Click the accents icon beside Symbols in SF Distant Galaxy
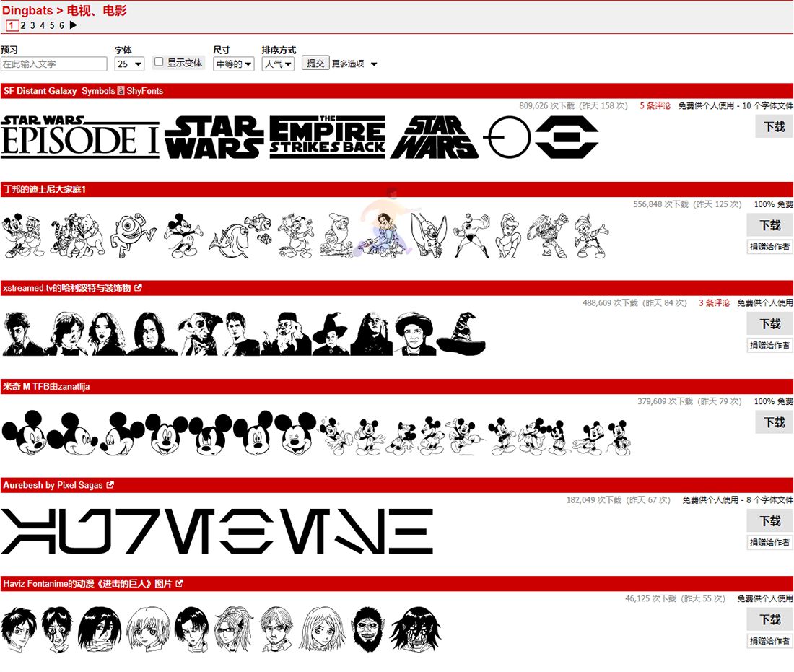794x672 pixels. pyautogui.click(x=121, y=91)
